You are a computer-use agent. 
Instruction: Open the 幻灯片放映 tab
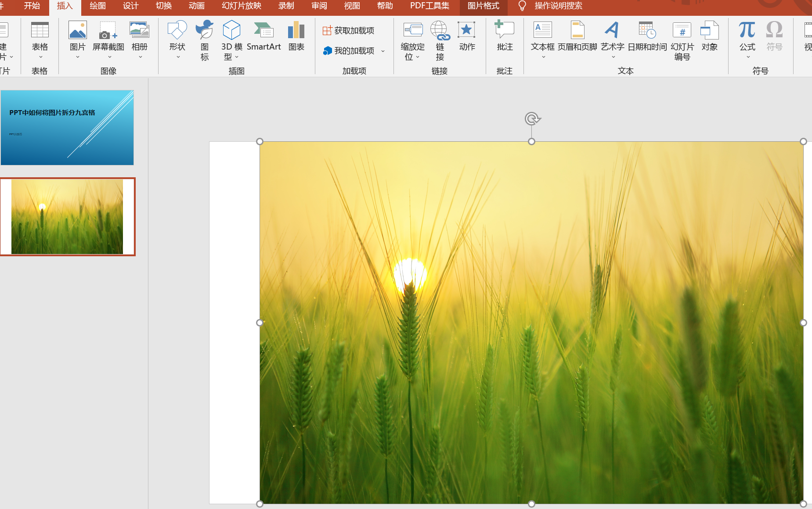tap(242, 6)
